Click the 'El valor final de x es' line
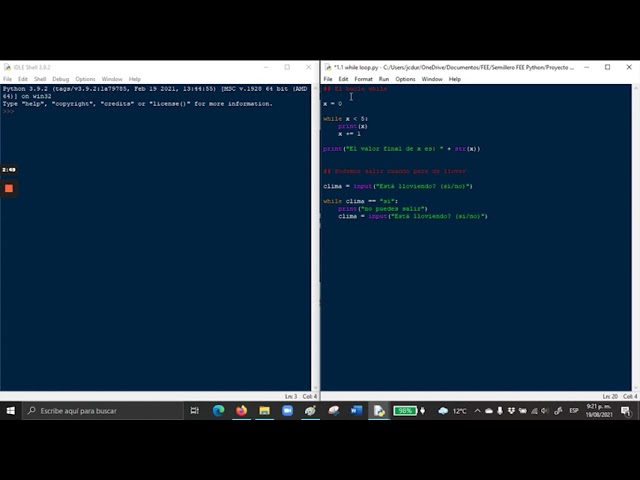Image resolution: width=640 pixels, height=480 pixels. (402, 149)
